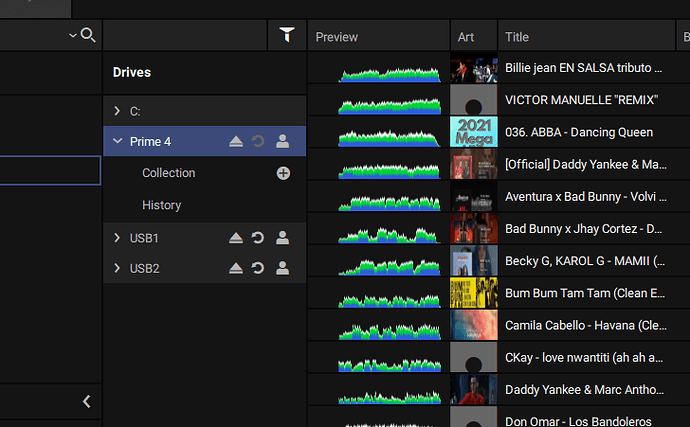Select the Collection item
Viewport: 690px width, 427px height.
tap(169, 173)
